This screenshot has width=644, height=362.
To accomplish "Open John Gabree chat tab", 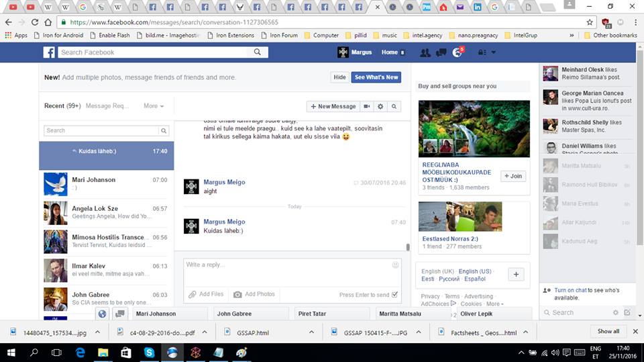I will pyautogui.click(x=251, y=314).
